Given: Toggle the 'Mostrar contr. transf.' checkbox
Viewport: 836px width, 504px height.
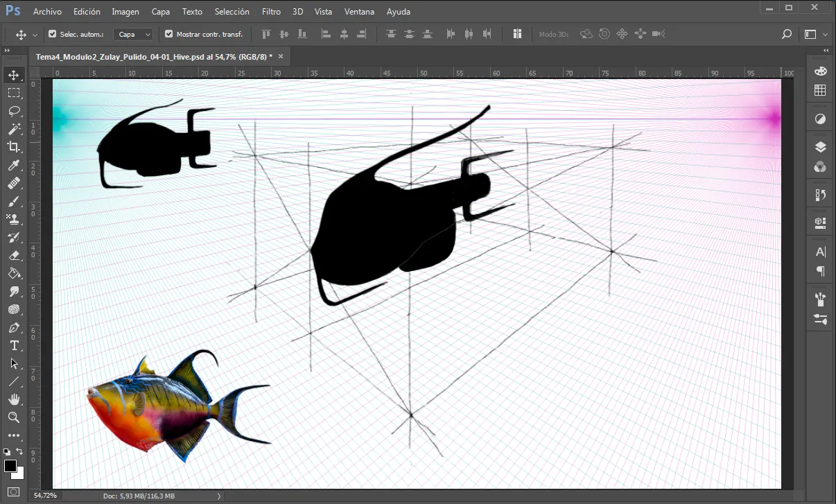Looking at the screenshot, I should [x=168, y=33].
